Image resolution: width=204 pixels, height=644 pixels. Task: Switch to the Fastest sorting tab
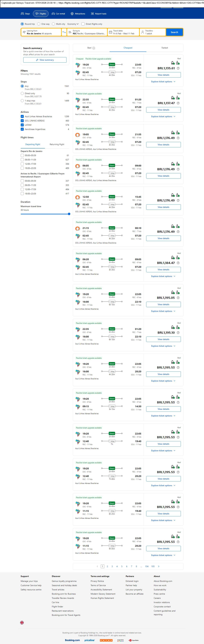pyautogui.click(x=165, y=48)
